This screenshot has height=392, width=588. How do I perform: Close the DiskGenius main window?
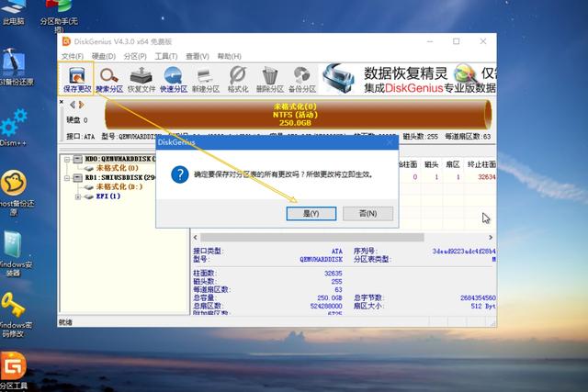483,41
